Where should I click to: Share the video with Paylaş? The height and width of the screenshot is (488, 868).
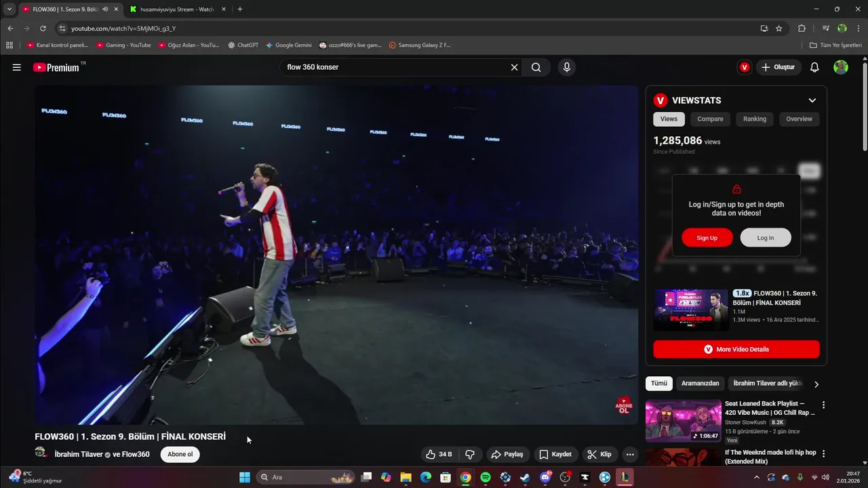(507, 454)
